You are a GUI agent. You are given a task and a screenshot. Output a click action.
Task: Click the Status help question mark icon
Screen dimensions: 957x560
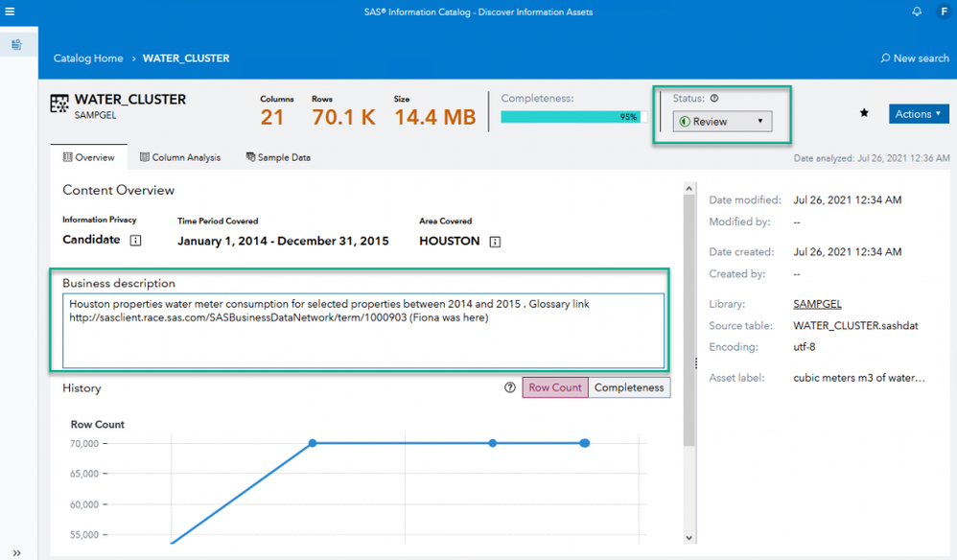[x=714, y=98]
